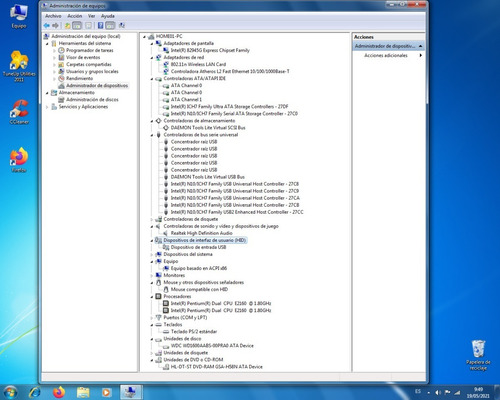
Task: Click the Intel 82945G Express Chipset display icon
Action: click(166, 50)
